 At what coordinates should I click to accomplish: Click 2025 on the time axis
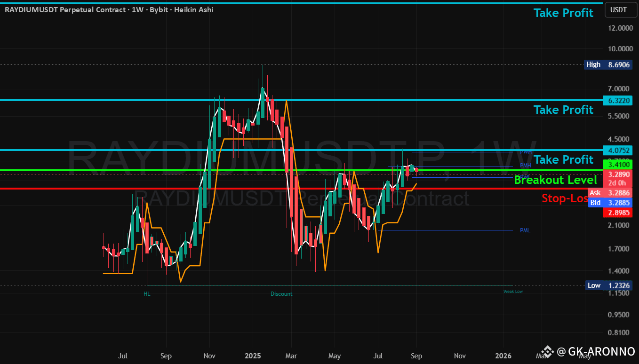[252, 356]
